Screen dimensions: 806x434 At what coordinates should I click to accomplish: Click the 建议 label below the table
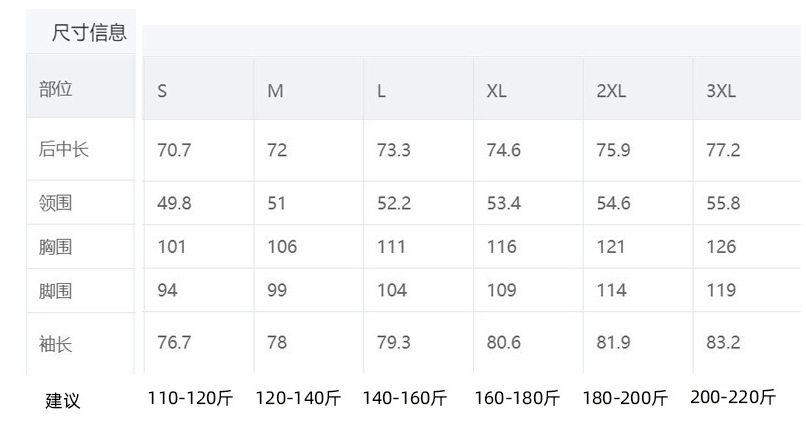[63, 400]
